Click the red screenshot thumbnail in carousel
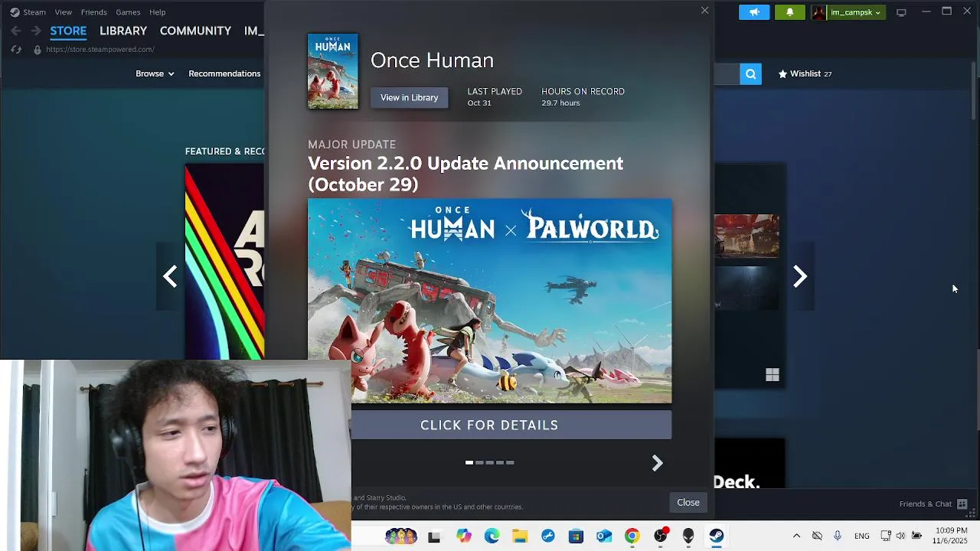Image resolution: width=980 pixels, height=551 pixels. [746, 236]
